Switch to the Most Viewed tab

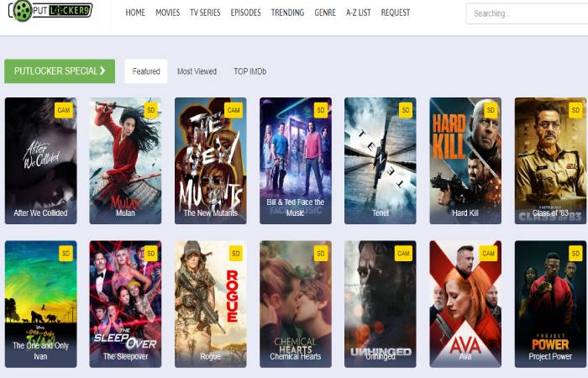197,71
